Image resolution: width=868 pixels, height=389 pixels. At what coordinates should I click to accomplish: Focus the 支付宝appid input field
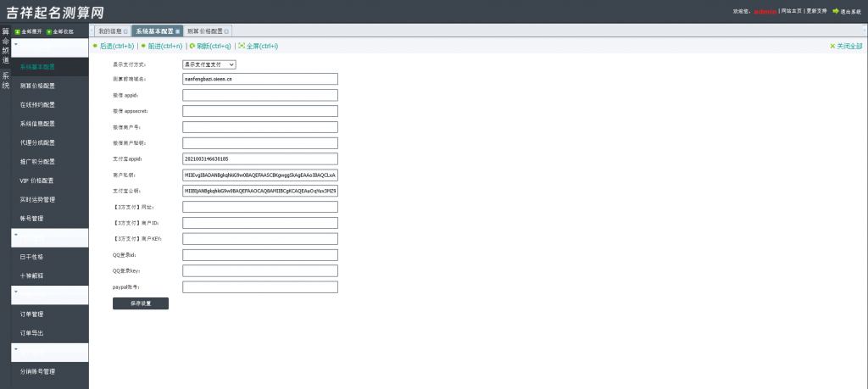point(260,159)
